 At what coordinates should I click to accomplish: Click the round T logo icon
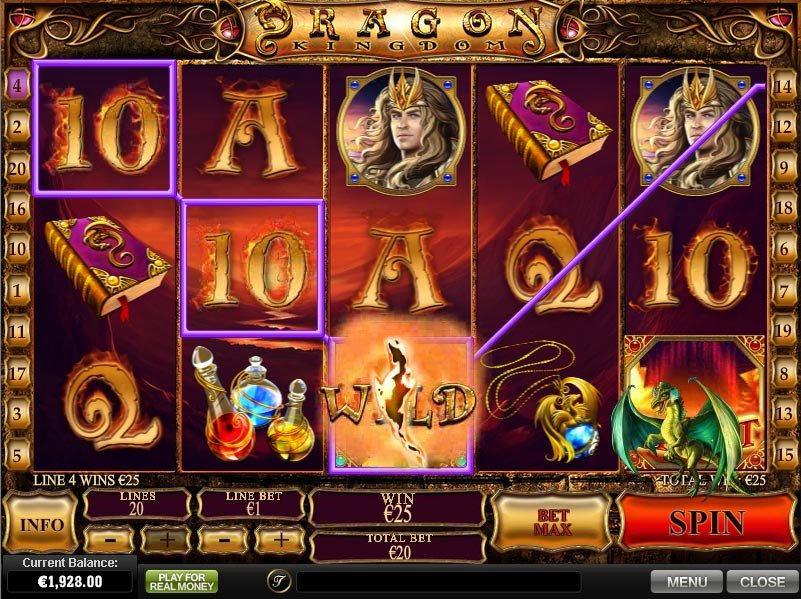(279, 581)
